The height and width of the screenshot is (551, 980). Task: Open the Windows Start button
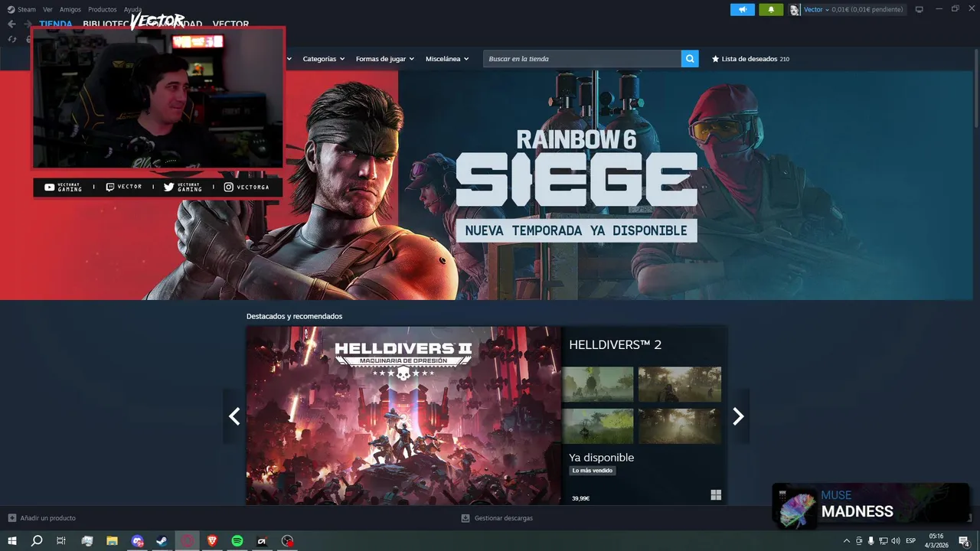[12, 541]
